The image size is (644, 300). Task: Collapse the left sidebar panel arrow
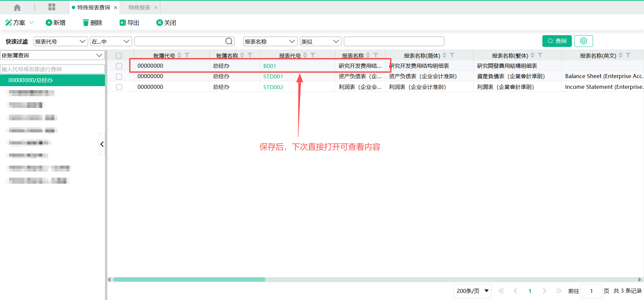[x=102, y=144]
